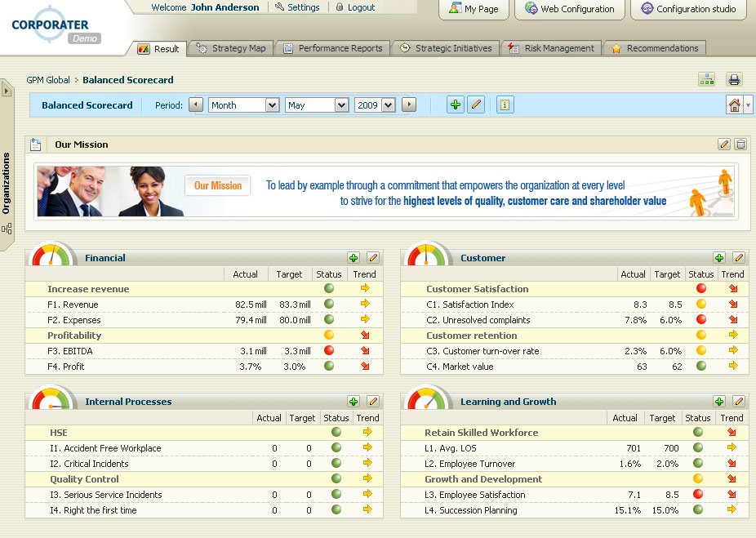The width and height of the screenshot is (756, 538).
Task: Click the organization chart icon
Action: (707, 79)
